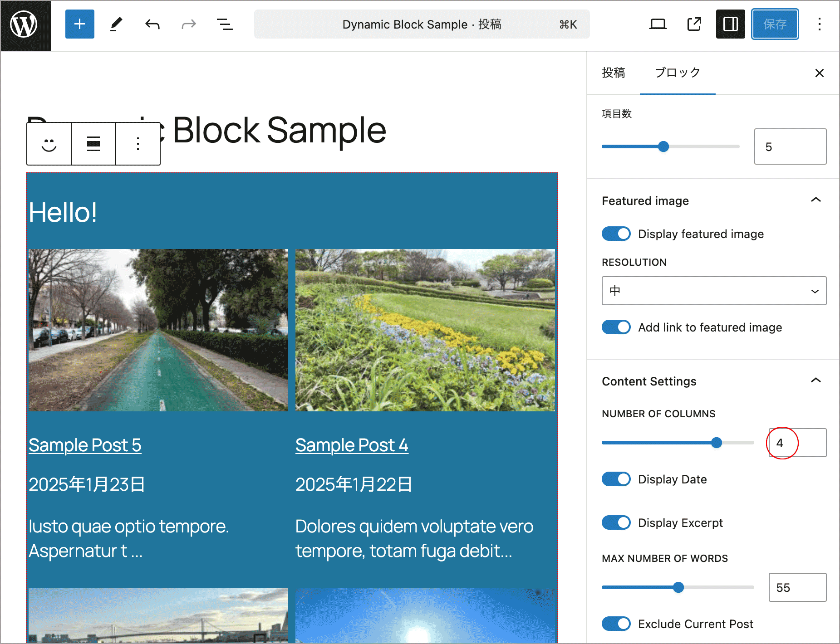Open the Sample Post 5 link
The width and height of the screenshot is (840, 644).
(85, 445)
